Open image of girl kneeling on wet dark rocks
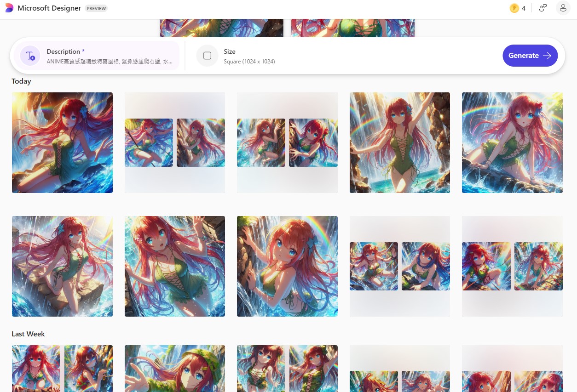The image size is (577, 392). [x=512, y=142]
